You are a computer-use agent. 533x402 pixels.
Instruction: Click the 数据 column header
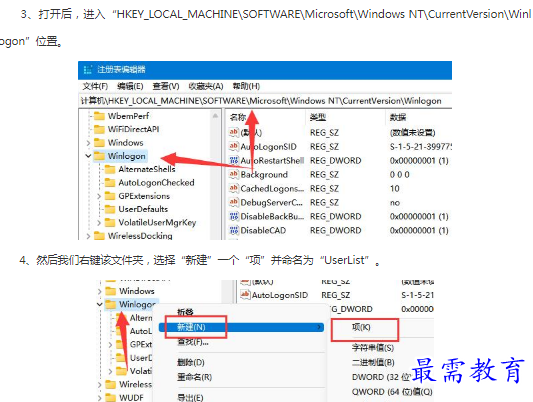click(398, 118)
